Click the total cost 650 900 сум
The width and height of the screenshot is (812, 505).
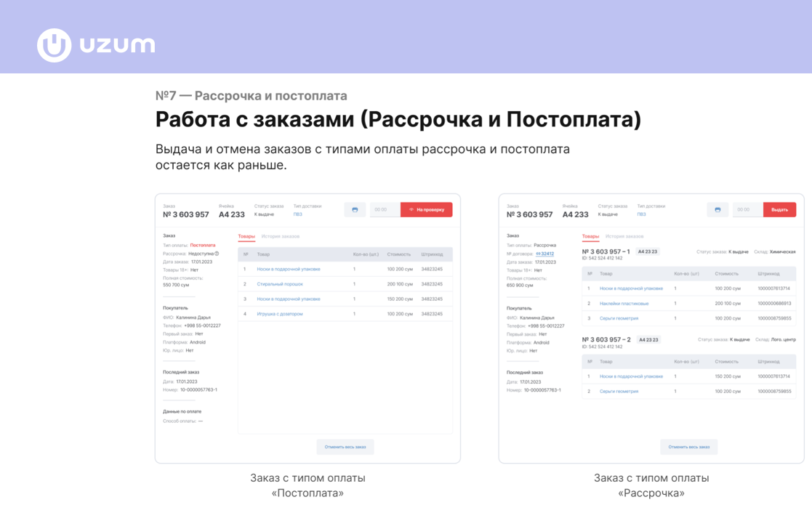point(520,285)
